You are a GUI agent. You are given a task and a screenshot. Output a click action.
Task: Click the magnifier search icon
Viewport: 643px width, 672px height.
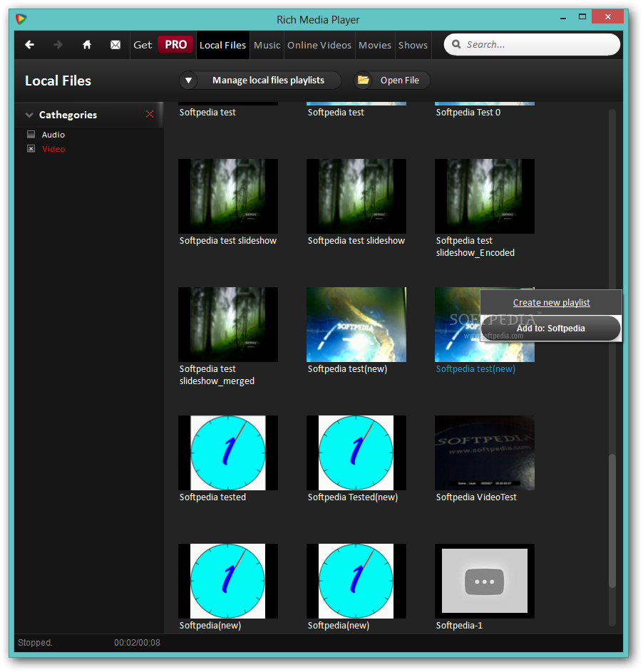456,44
